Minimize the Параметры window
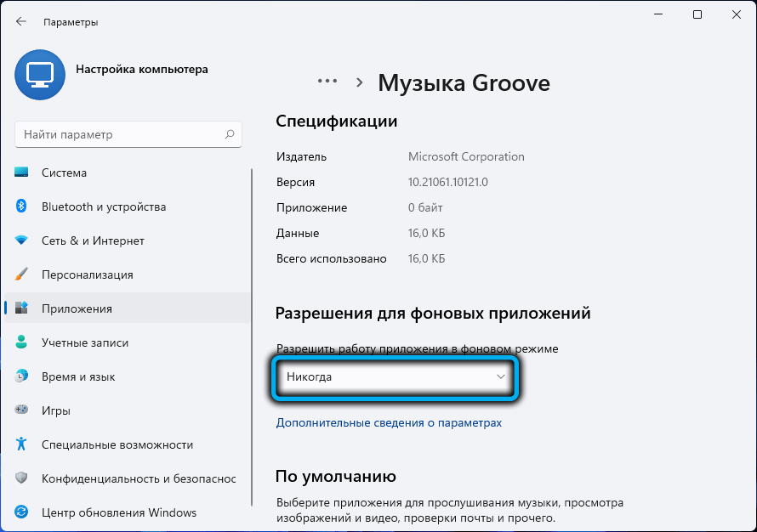 pos(658,14)
